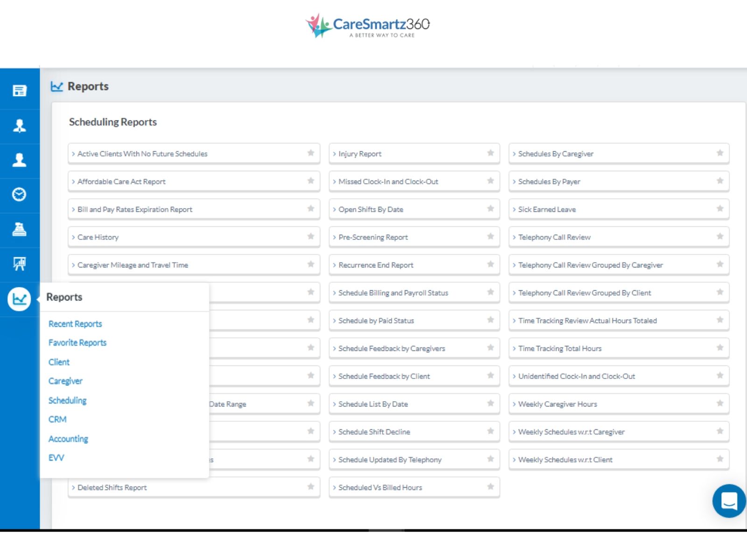Viewport: 747px width, 560px height.
Task: Open the Deleted Shifts Report
Action: 194,487
